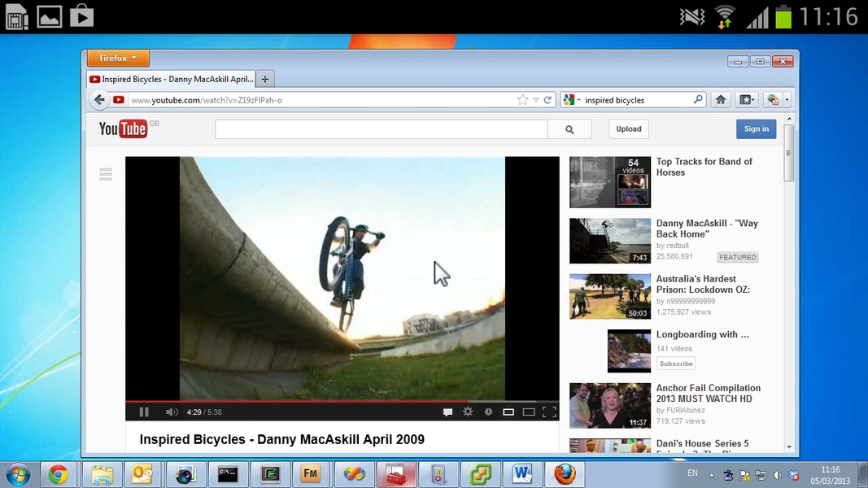Select the Inspired Bicycles tab
Screen dimensions: 868x488
(x=172, y=79)
